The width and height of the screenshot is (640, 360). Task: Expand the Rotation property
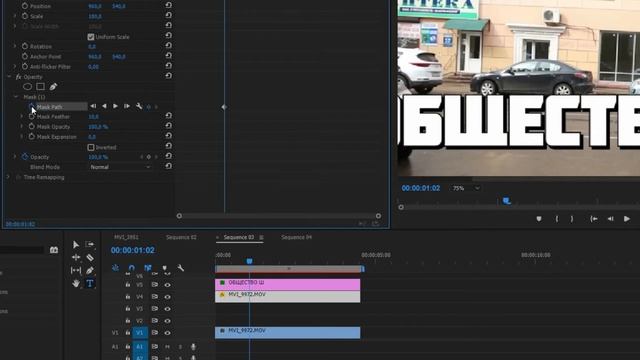coord(15,47)
